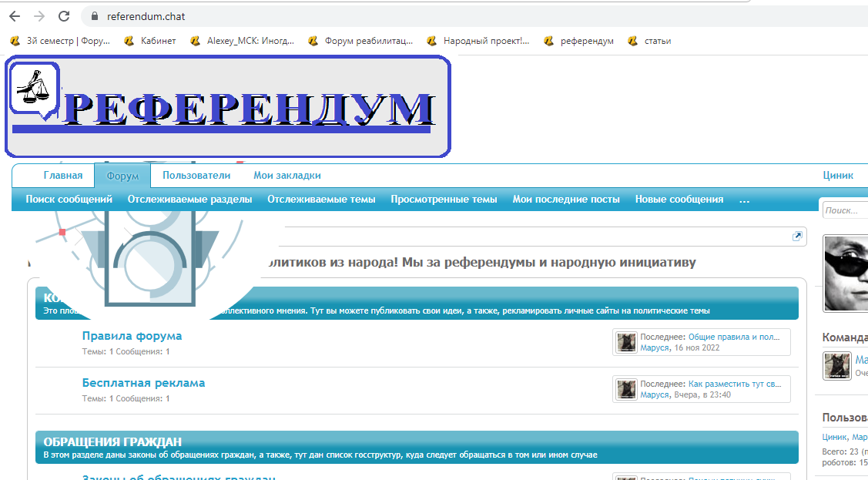
Task: Click the Поиск... search field
Action: tap(846, 210)
